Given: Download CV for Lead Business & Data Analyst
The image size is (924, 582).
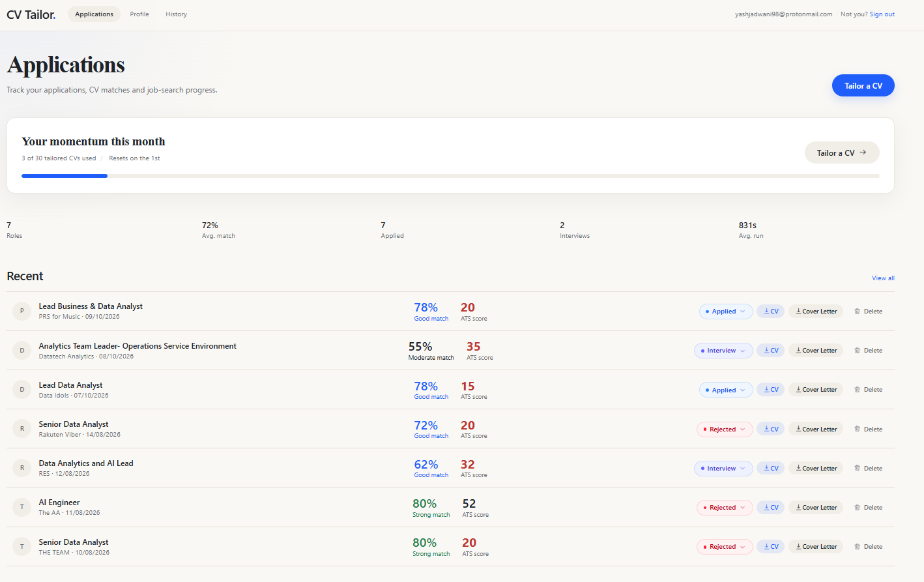Looking at the screenshot, I should pyautogui.click(x=771, y=312).
